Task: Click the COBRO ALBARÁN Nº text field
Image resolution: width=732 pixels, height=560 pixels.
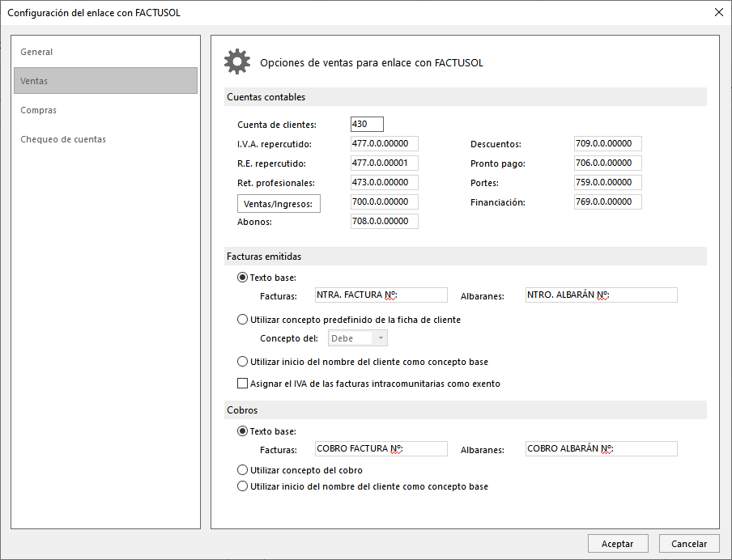Action: click(x=602, y=448)
